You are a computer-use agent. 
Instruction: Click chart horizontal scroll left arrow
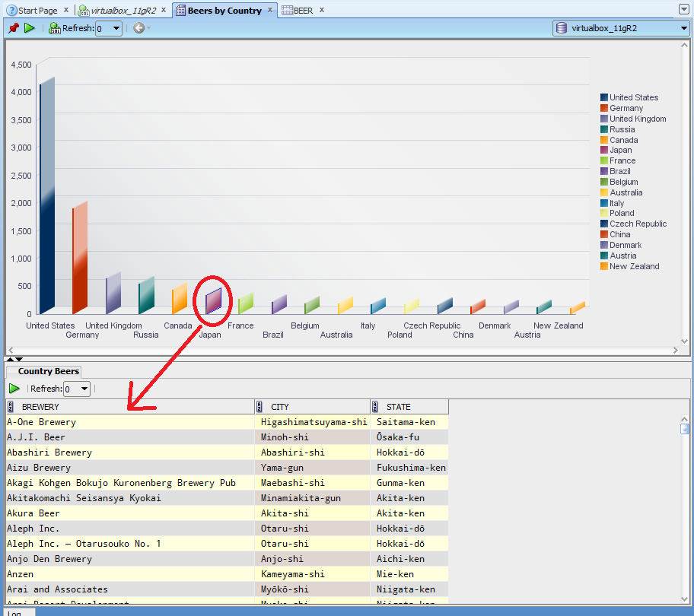pos(11,350)
